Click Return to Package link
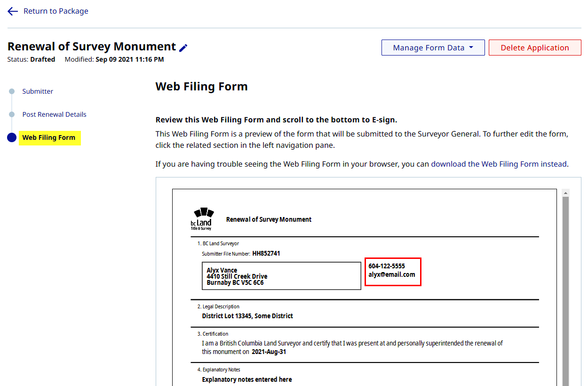588x386 pixels. click(x=56, y=11)
